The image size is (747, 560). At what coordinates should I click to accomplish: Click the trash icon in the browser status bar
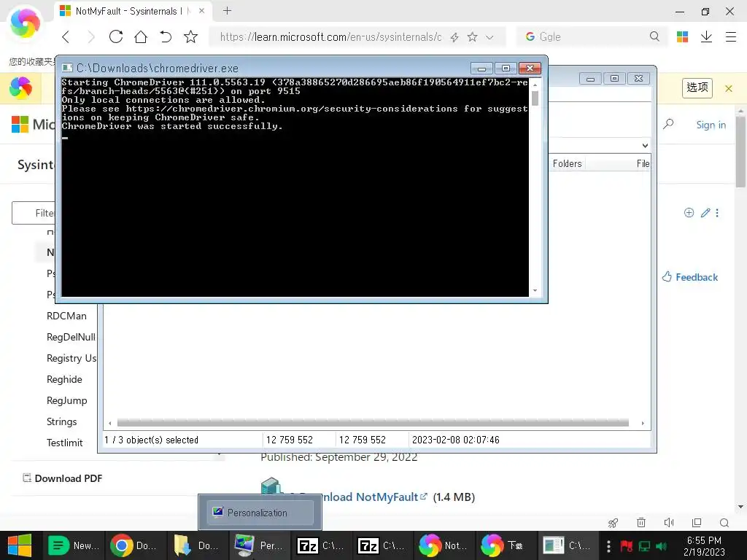[x=641, y=523]
